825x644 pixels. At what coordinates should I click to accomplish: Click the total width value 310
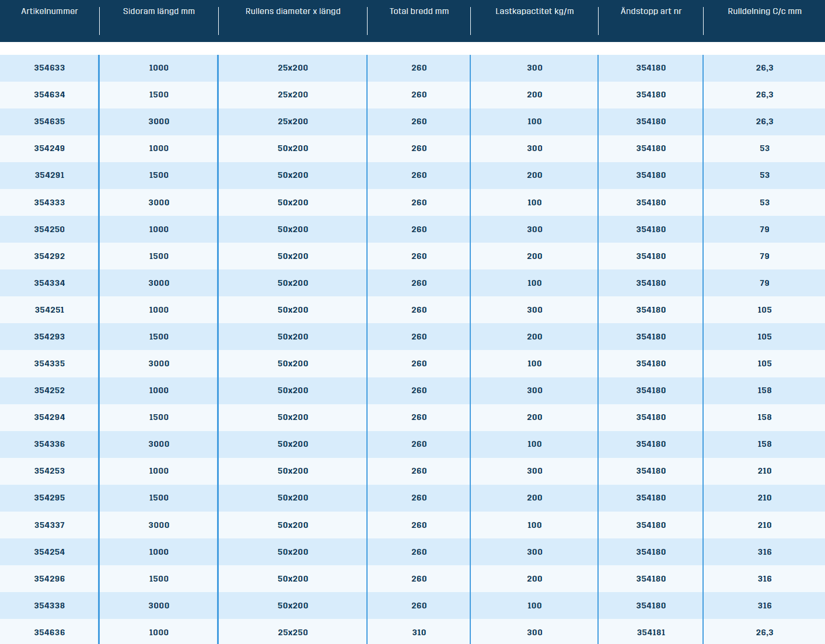419,632
